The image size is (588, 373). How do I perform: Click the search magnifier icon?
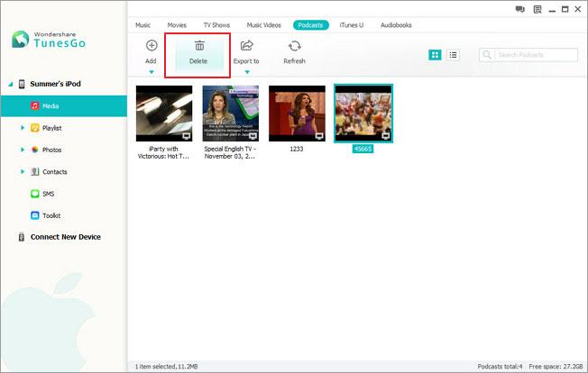coord(487,55)
